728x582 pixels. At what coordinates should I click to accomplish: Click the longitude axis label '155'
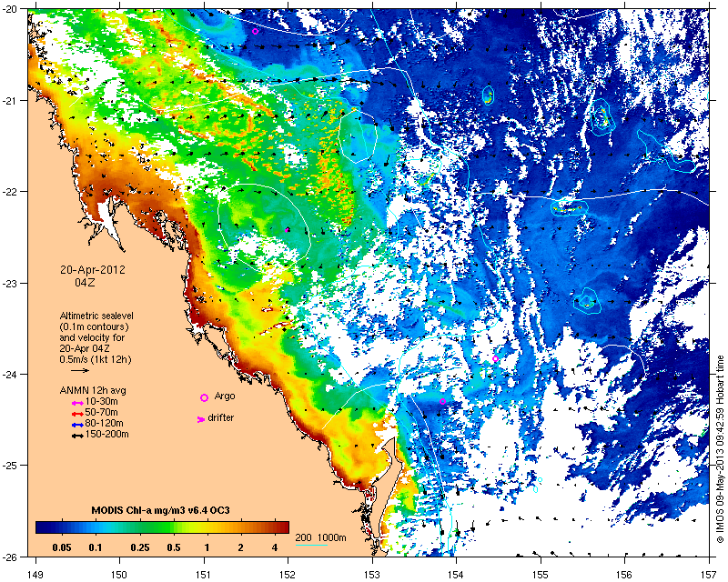coord(541,575)
